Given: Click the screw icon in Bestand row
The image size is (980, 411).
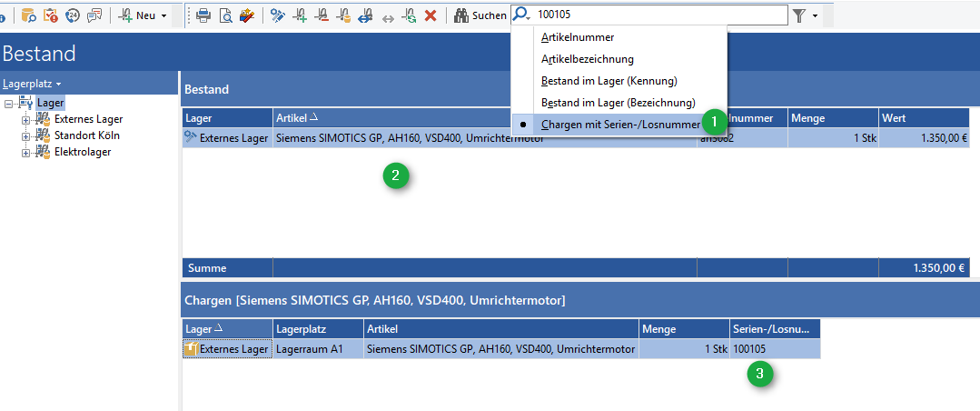Looking at the screenshot, I should (x=191, y=137).
